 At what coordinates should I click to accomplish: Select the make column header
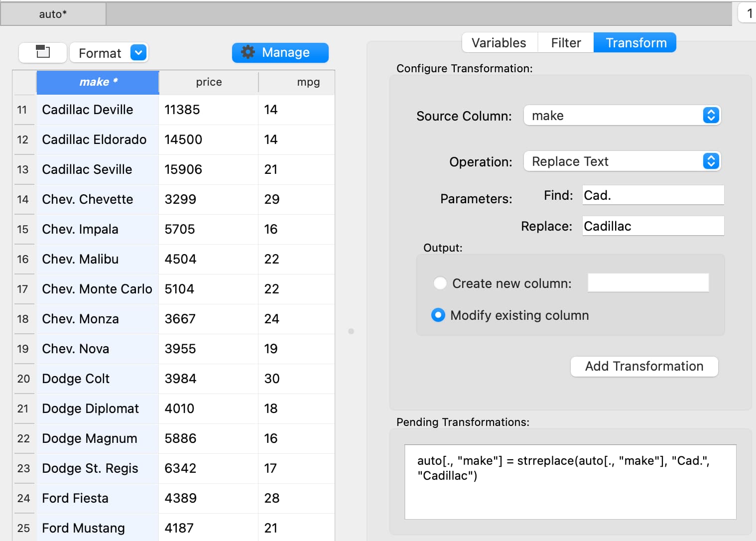(98, 82)
